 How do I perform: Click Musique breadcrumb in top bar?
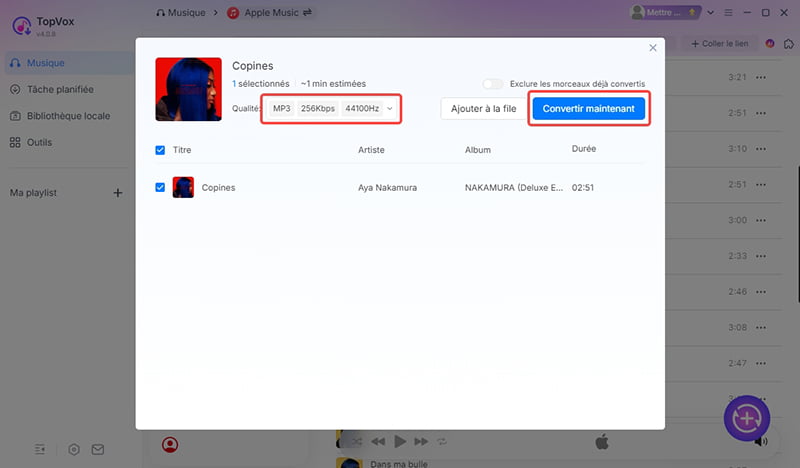point(181,13)
